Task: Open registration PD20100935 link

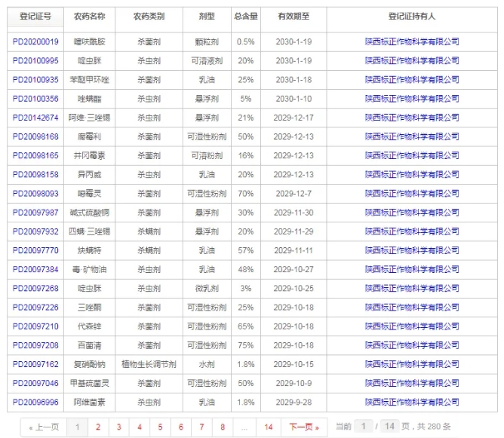Action: pyautogui.click(x=35, y=80)
